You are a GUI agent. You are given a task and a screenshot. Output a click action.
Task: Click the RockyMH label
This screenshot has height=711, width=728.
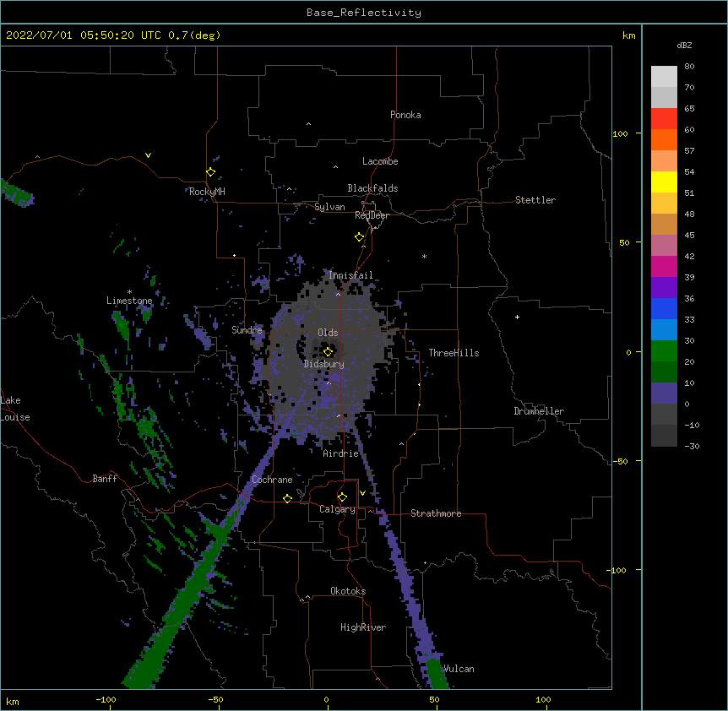[x=207, y=192]
